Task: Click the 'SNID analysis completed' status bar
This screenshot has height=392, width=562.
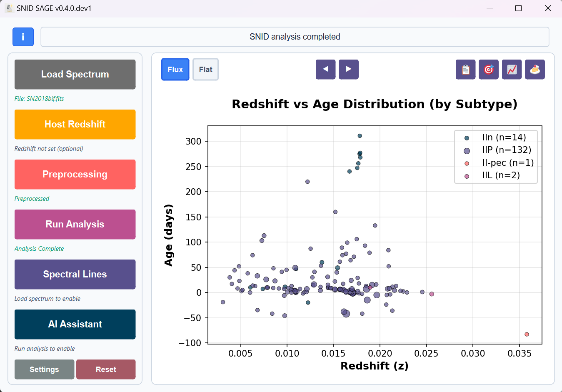Action: pyautogui.click(x=295, y=37)
